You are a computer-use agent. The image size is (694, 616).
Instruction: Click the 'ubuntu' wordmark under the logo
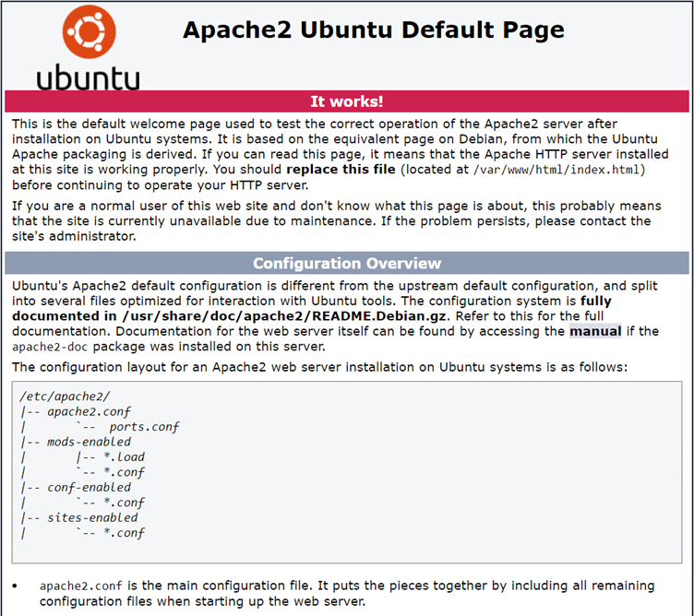88,77
